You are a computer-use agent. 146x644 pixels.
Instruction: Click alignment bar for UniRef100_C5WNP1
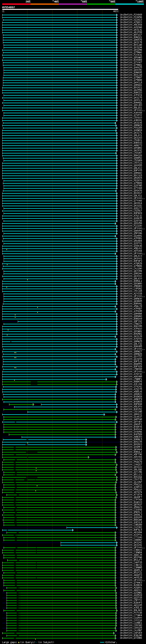(55, 379)
